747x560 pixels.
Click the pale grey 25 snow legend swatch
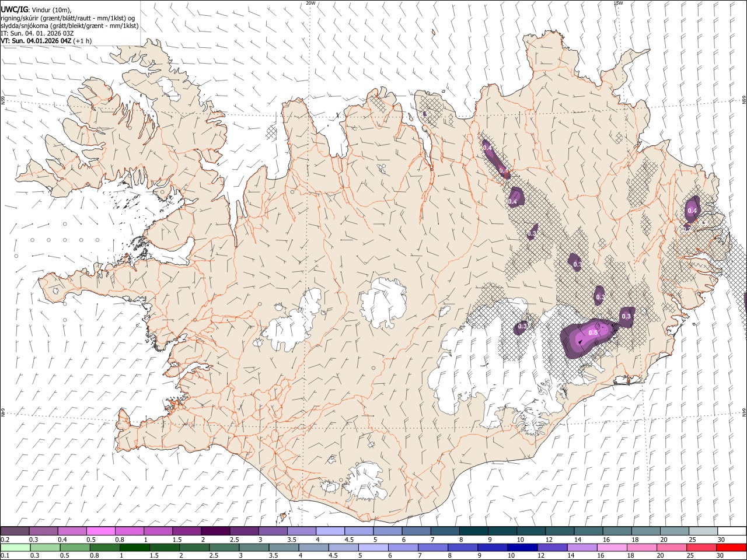(703, 531)
